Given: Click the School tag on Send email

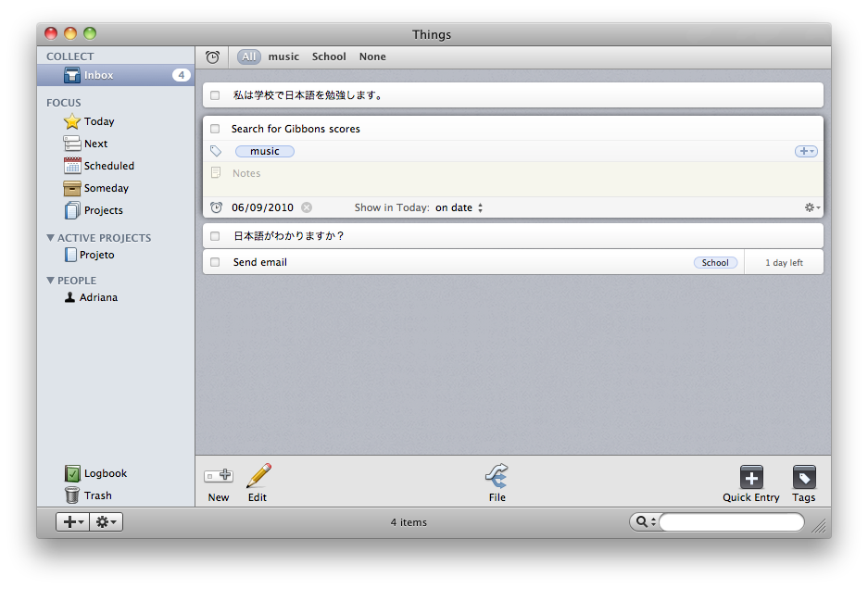Looking at the screenshot, I should pyautogui.click(x=715, y=262).
